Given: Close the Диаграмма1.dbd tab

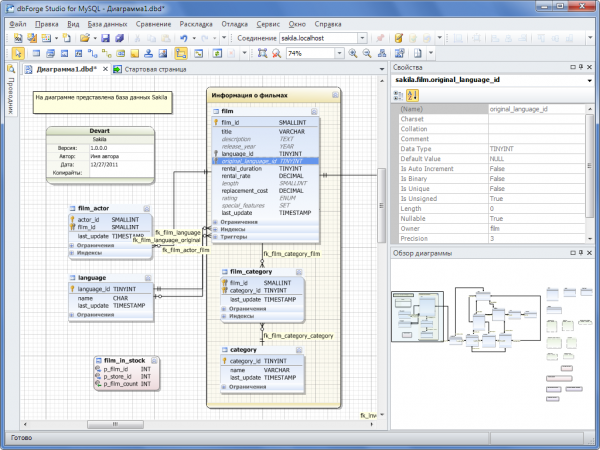Looking at the screenshot, I should pos(105,69).
